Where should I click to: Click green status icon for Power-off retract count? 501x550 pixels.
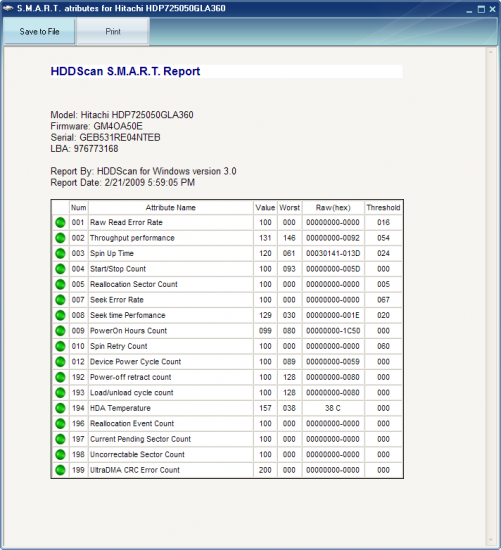60,377
